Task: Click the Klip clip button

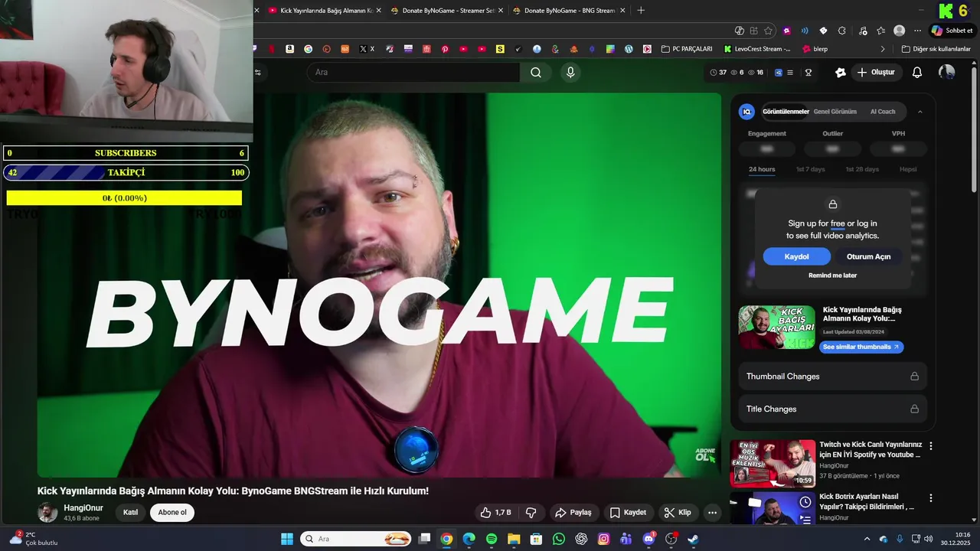Action: tap(678, 513)
